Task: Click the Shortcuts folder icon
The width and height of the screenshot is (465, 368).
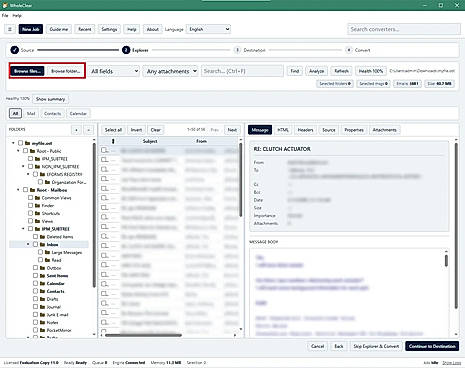Action: click(x=38, y=213)
